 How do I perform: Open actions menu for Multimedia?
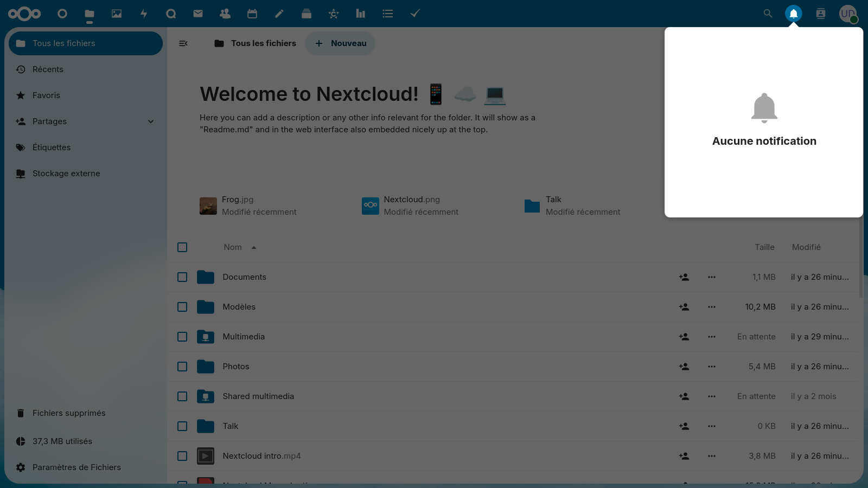(712, 337)
